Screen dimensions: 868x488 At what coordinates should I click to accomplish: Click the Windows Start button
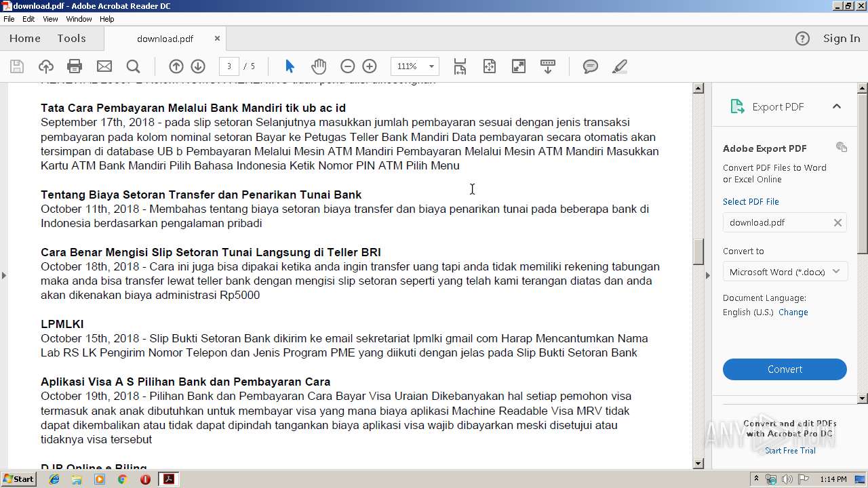(19, 479)
